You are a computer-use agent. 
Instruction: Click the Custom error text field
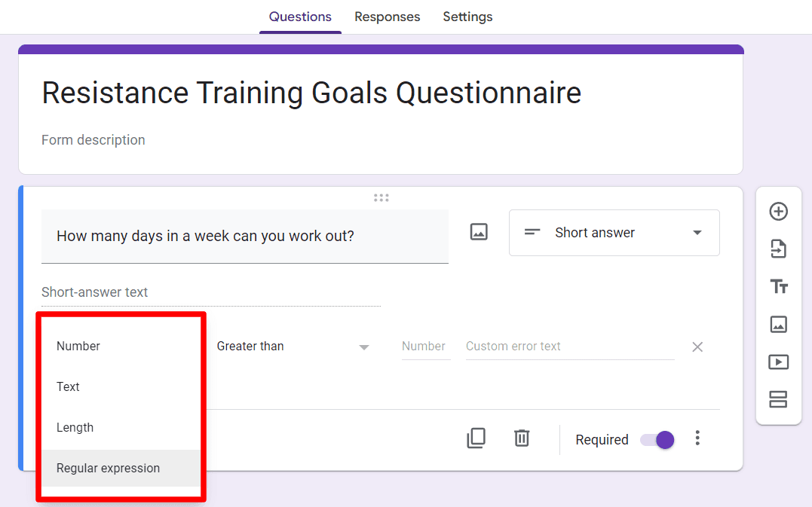coord(570,347)
